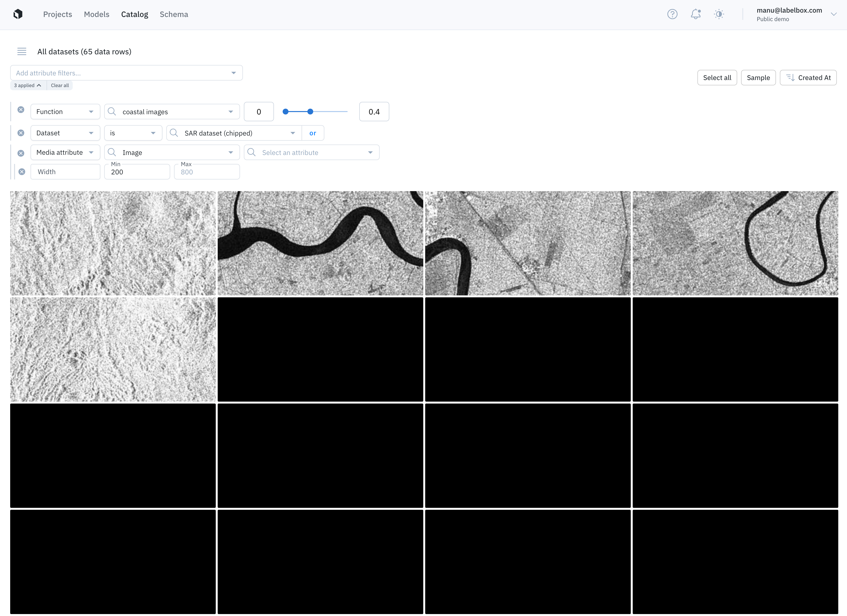Click the Min width input field

[x=137, y=172]
